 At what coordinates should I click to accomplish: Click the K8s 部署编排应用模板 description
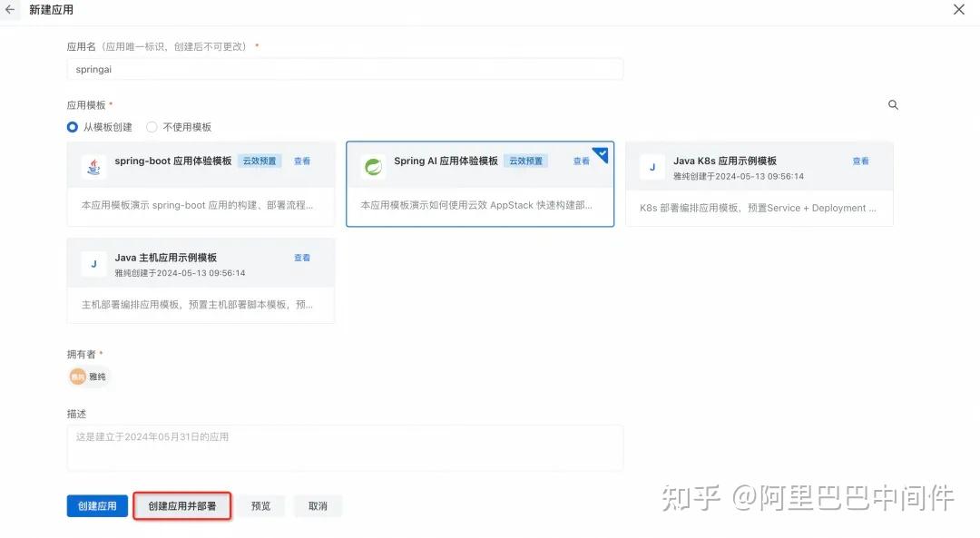[x=758, y=208]
